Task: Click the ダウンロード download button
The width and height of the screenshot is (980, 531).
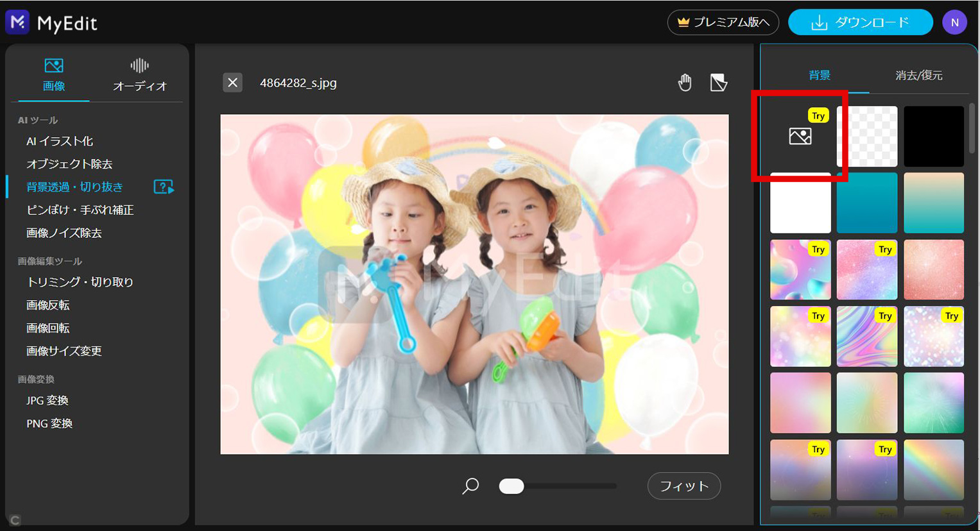Action: coord(860,22)
